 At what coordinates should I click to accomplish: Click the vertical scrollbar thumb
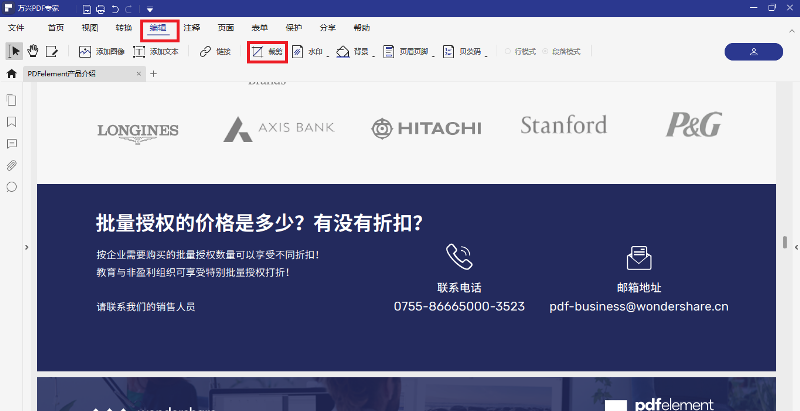click(785, 242)
